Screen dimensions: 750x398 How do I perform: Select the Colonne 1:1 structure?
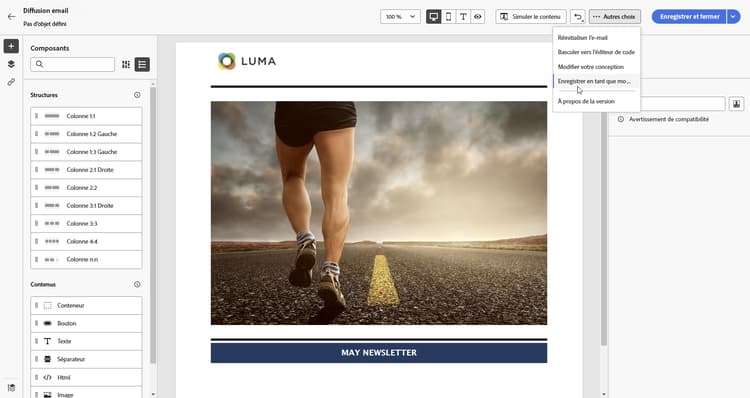coord(87,116)
